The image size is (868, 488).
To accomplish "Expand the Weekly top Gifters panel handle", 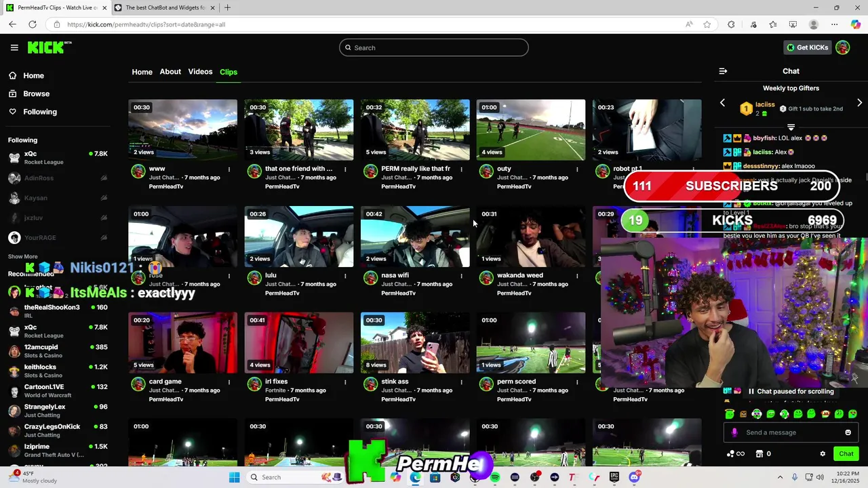I will click(x=791, y=127).
